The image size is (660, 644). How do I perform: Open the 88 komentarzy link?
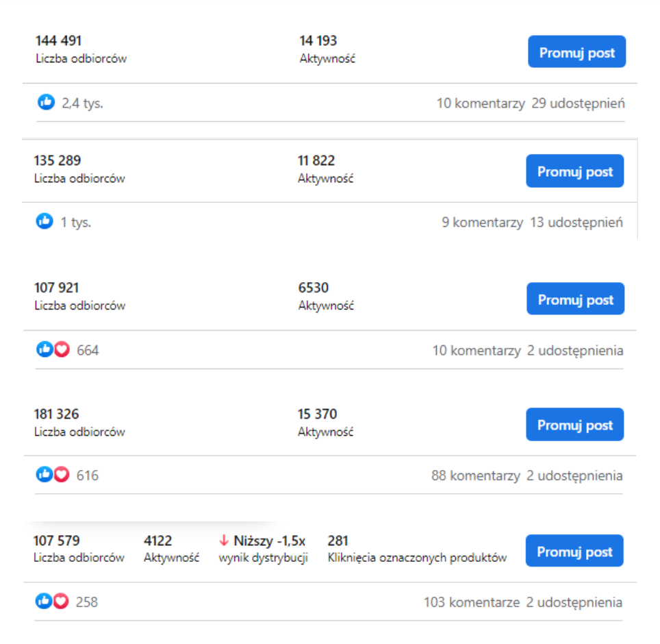tap(476, 475)
